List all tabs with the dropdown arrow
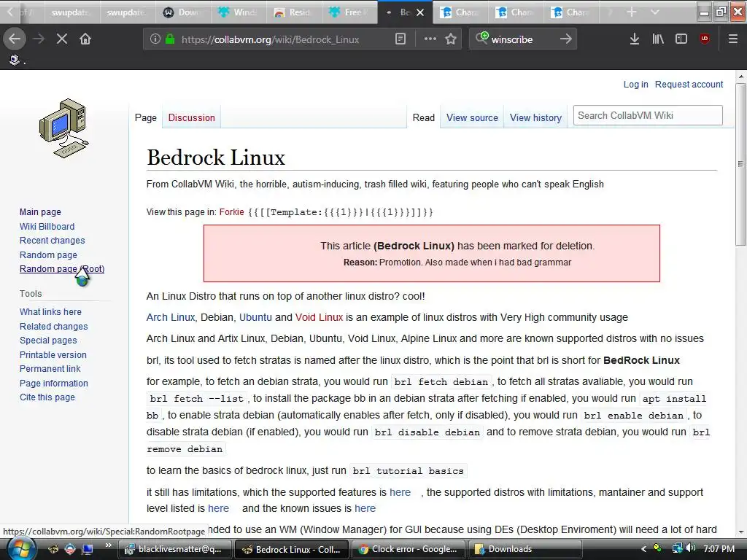747x560 pixels. coord(655,12)
